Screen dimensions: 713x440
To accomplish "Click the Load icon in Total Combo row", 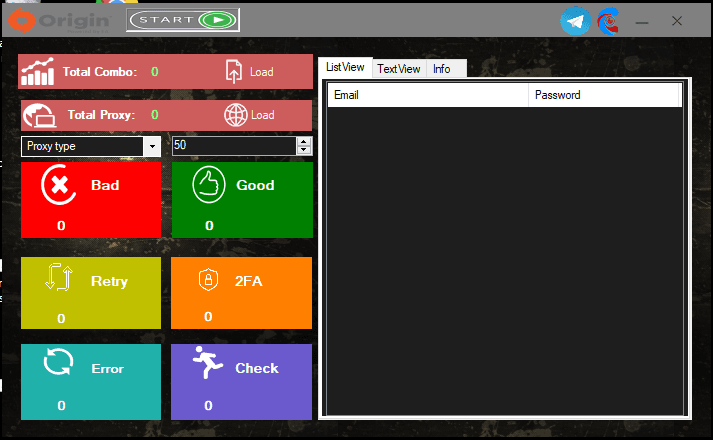I will coord(234,71).
